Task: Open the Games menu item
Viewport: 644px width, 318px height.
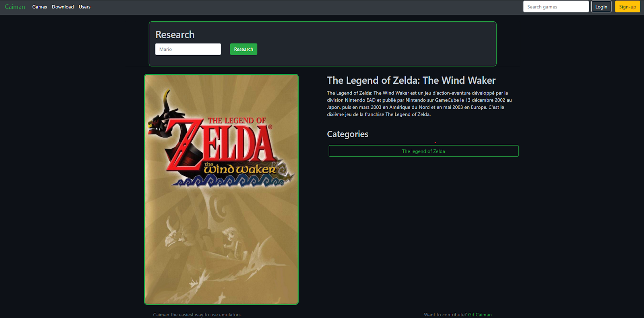Action: coord(39,7)
